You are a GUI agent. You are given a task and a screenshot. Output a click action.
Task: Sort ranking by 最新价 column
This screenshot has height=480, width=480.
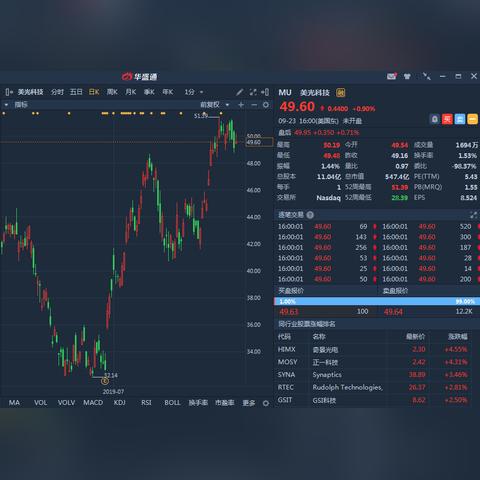(415, 337)
